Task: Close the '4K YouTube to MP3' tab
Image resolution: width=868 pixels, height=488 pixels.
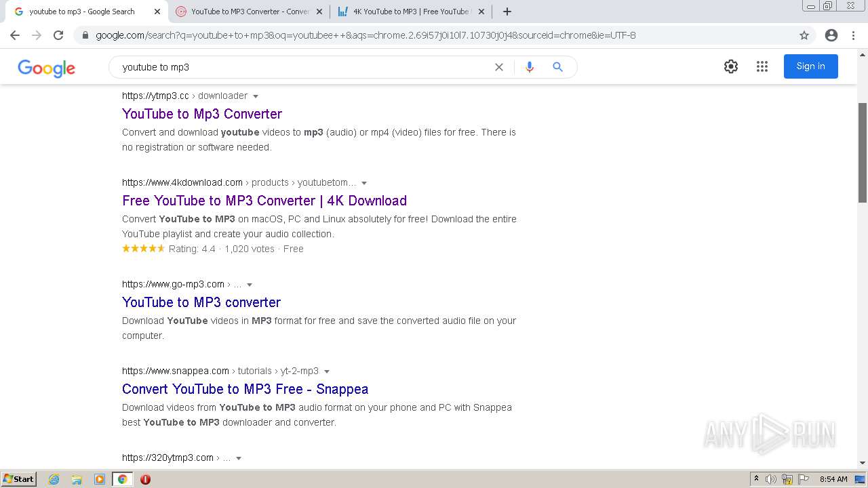Action: tap(481, 12)
